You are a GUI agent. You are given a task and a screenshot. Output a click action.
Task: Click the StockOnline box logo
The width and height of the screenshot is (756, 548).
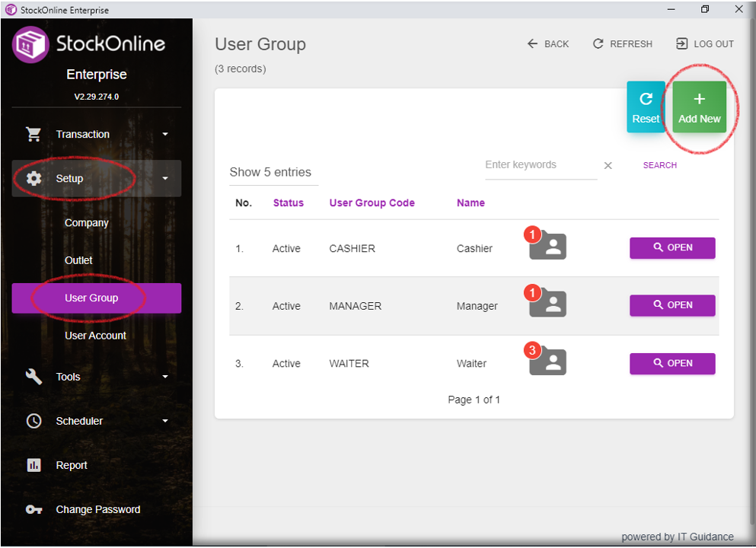[x=30, y=44]
